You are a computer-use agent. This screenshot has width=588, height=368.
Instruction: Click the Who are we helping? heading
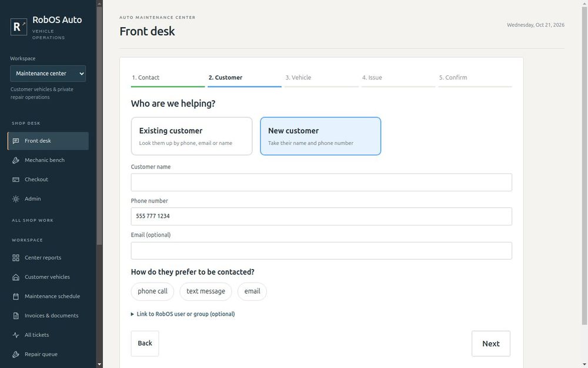[173, 104]
